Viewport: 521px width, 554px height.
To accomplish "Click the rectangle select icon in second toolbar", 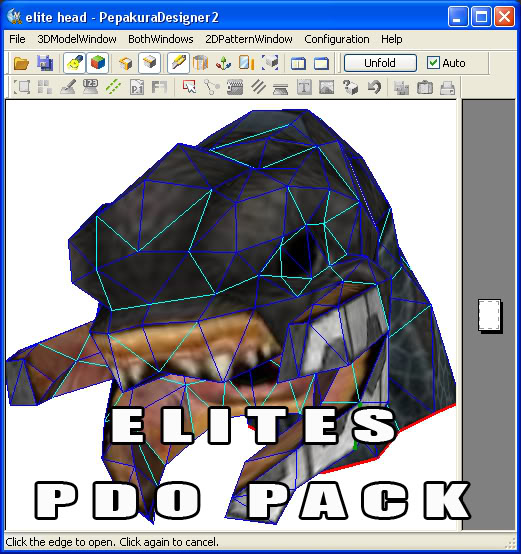I will click(22, 87).
